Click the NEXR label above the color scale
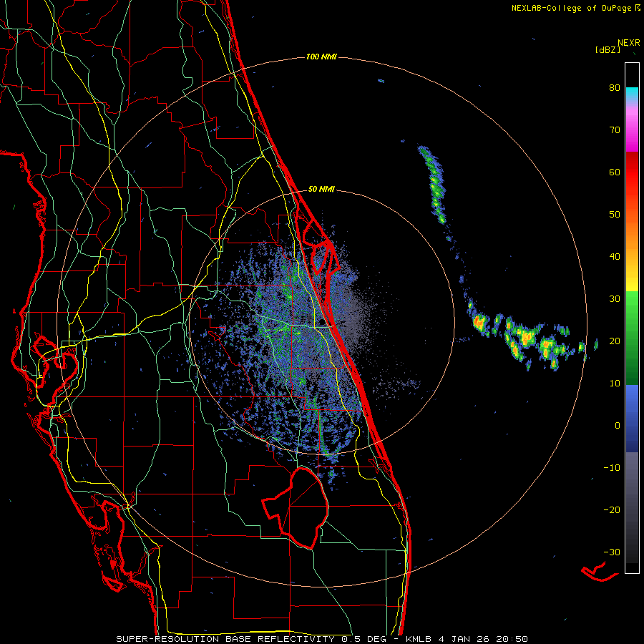The height and width of the screenshot is (644, 644). 629,43
